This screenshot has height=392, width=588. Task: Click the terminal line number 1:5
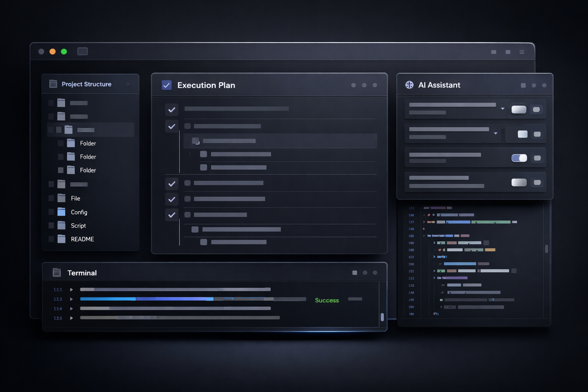click(58, 318)
